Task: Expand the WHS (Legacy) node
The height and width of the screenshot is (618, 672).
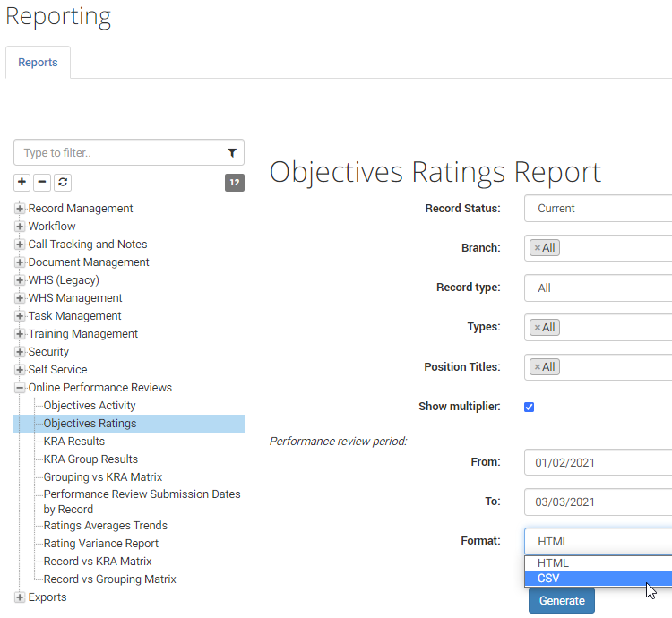Action: (20, 280)
